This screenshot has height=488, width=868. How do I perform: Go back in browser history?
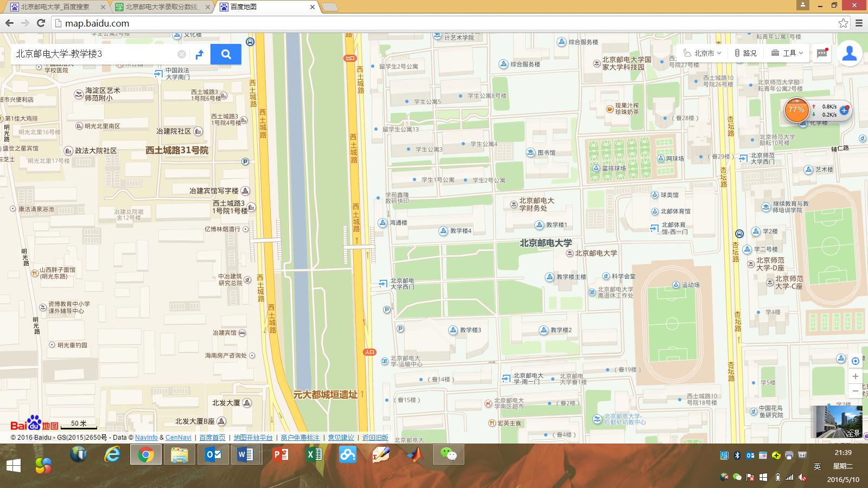coord(9,23)
